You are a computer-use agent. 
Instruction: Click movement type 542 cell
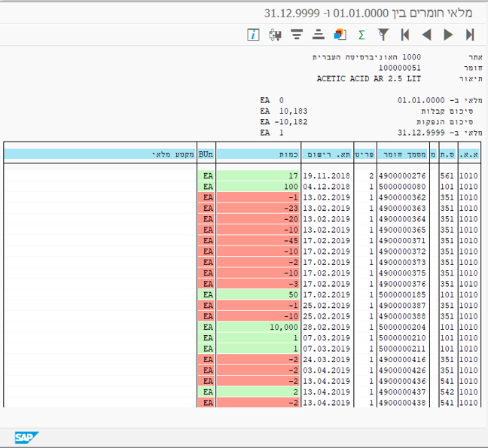(447, 392)
